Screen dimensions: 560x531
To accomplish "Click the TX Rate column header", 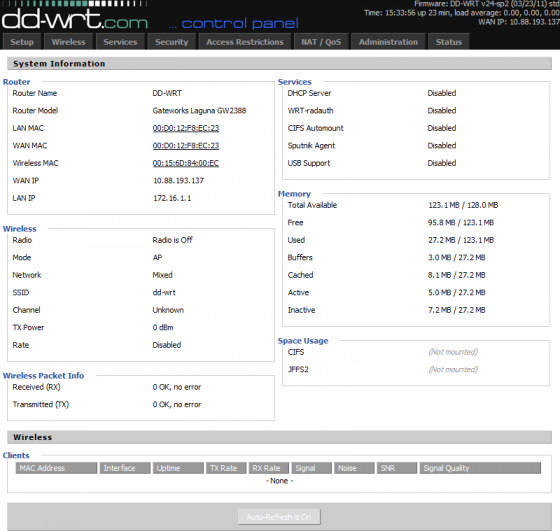I will tap(226, 468).
